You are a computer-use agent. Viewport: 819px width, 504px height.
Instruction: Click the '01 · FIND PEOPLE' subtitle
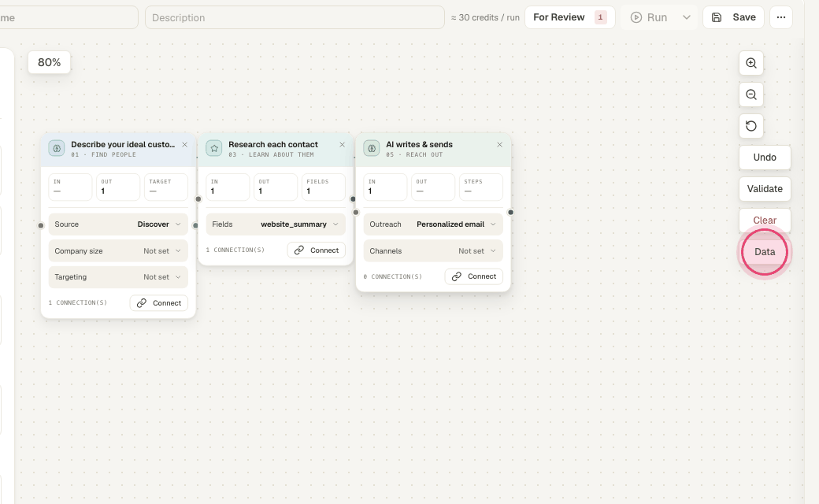103,154
